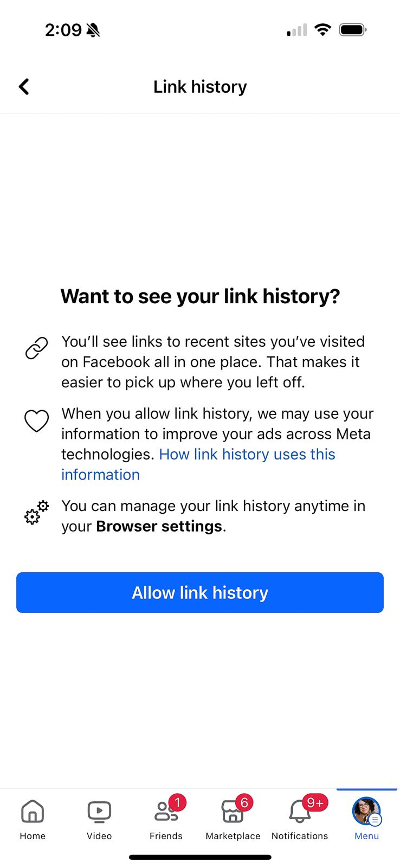This screenshot has width=400, height=868.
Task: Open the Marketplace storefront icon
Action: click(233, 811)
